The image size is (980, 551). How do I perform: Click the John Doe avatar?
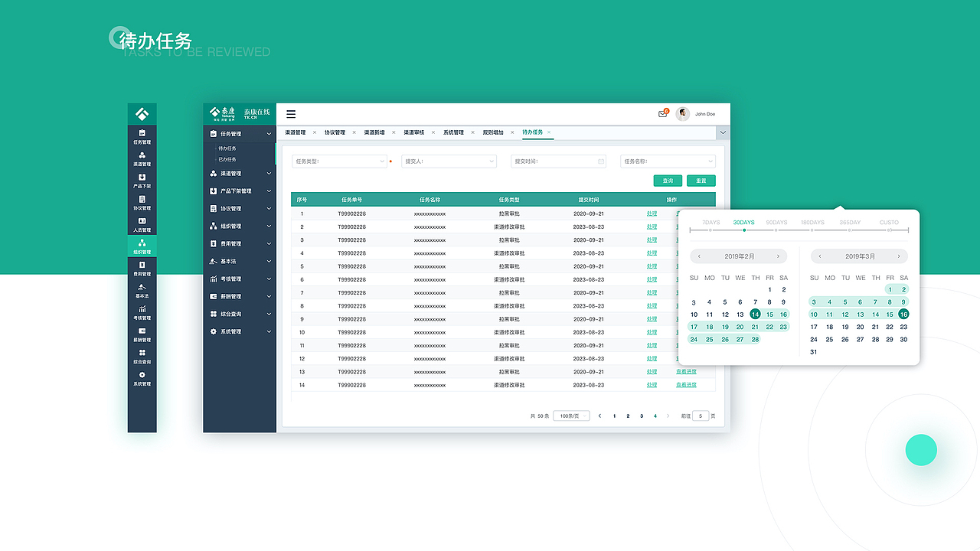point(683,114)
